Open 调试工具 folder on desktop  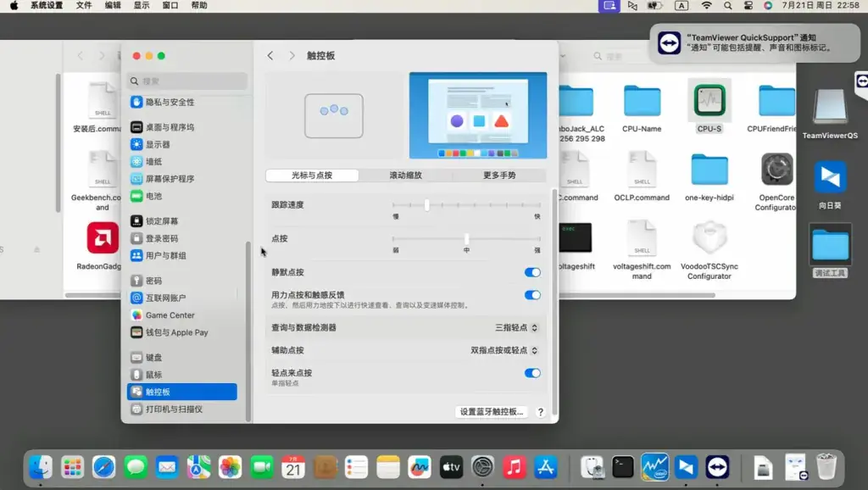click(x=830, y=245)
